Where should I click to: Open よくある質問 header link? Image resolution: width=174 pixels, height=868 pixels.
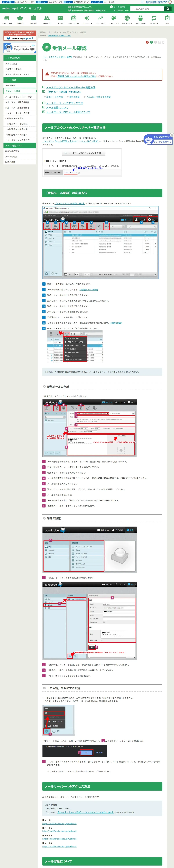click(118, 7)
